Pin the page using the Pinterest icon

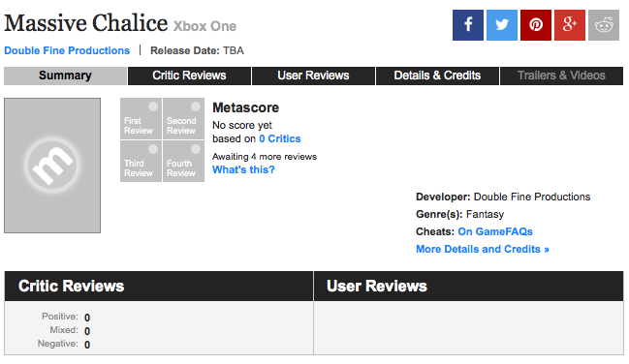[536, 25]
